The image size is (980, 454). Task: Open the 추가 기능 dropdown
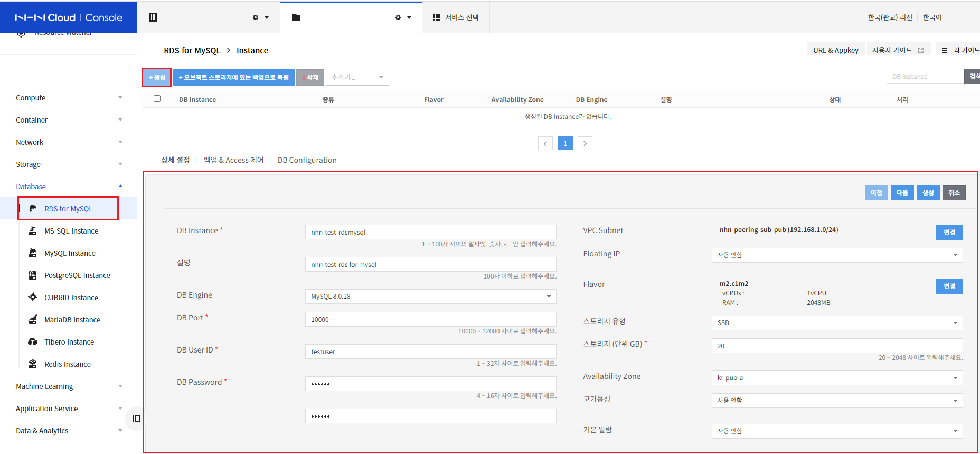tap(357, 77)
